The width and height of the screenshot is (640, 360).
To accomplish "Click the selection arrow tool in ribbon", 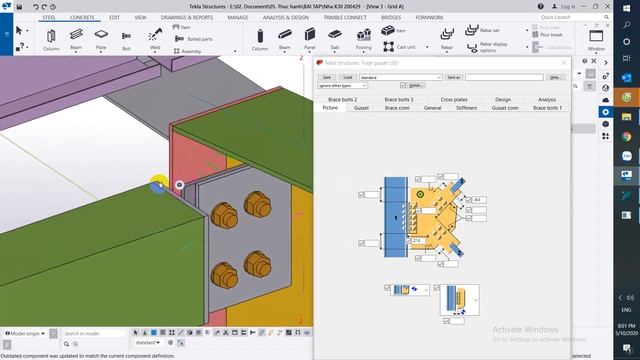I will coord(19,31).
